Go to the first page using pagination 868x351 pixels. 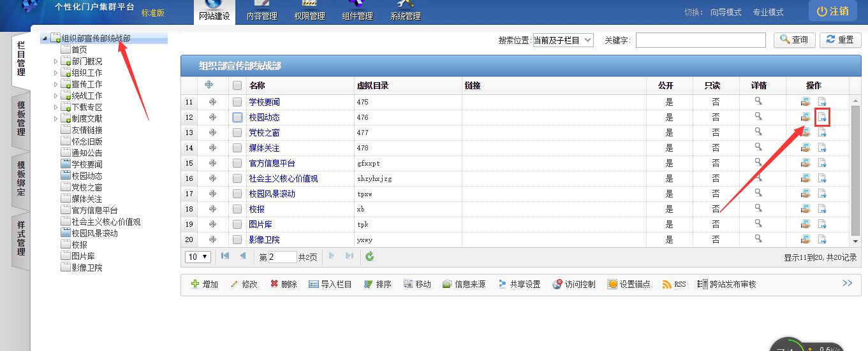click(225, 256)
